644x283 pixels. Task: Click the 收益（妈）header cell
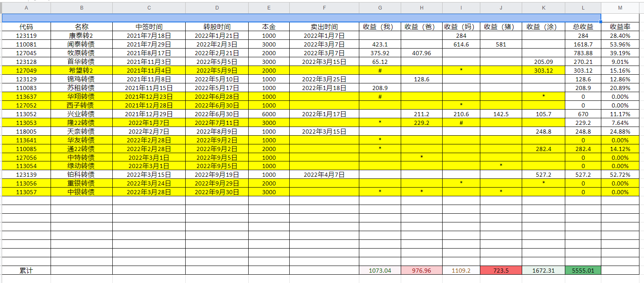click(461, 27)
